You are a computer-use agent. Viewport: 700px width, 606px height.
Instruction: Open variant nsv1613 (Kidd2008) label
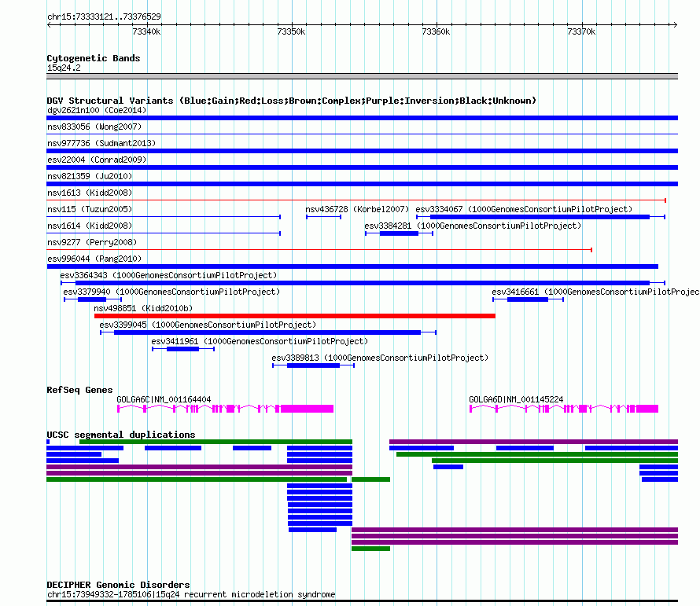[90, 193]
